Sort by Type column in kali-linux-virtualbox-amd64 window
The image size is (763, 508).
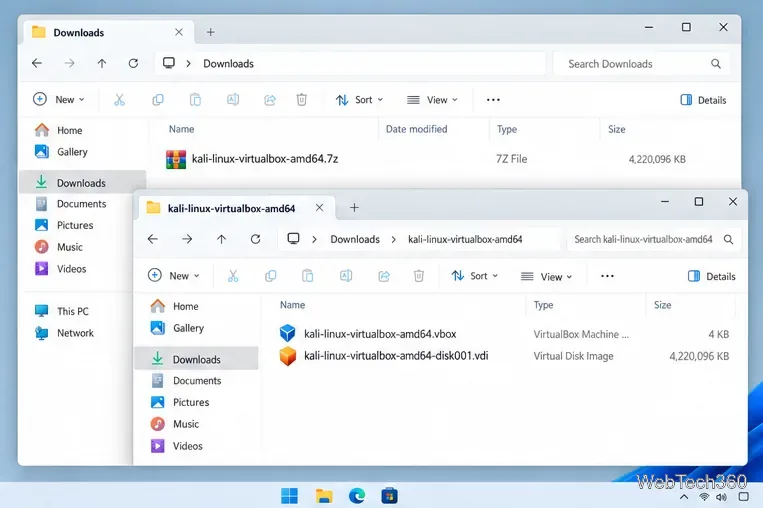point(543,305)
